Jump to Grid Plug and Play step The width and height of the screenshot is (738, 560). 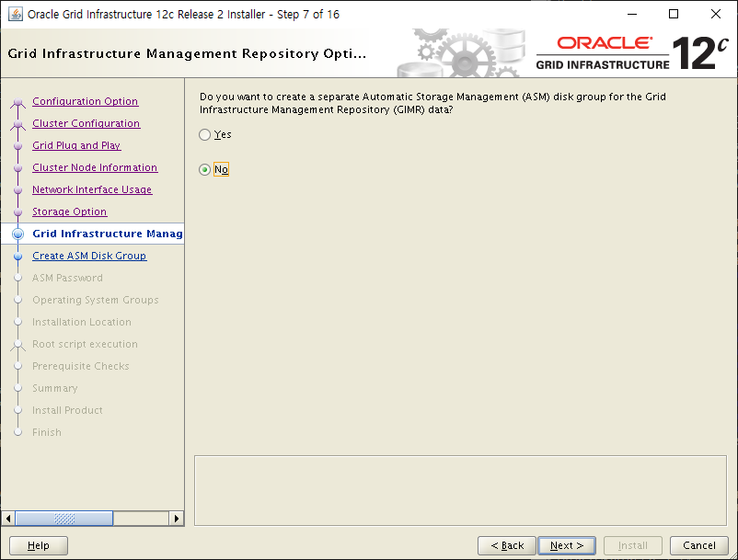(x=76, y=145)
